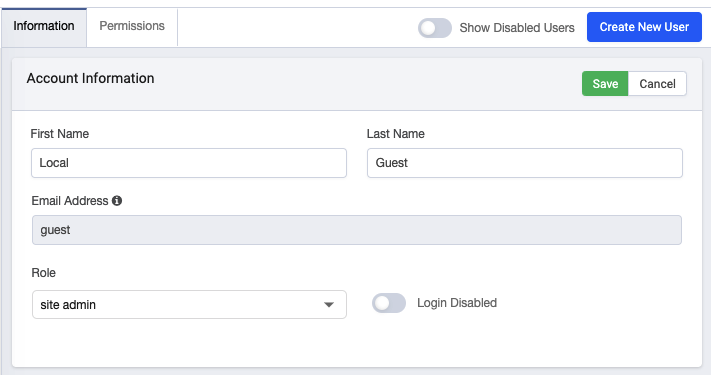Click the disabled Email Address field with guest

tap(357, 230)
